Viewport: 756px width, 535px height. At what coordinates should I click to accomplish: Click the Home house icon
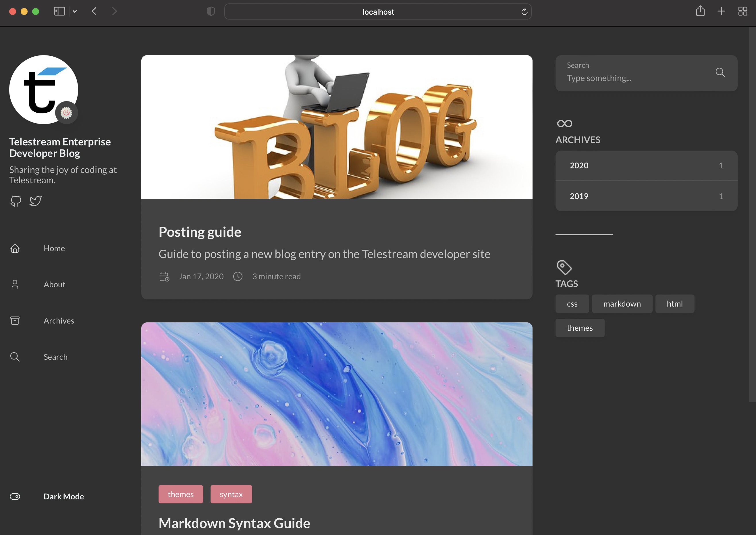[x=15, y=248]
